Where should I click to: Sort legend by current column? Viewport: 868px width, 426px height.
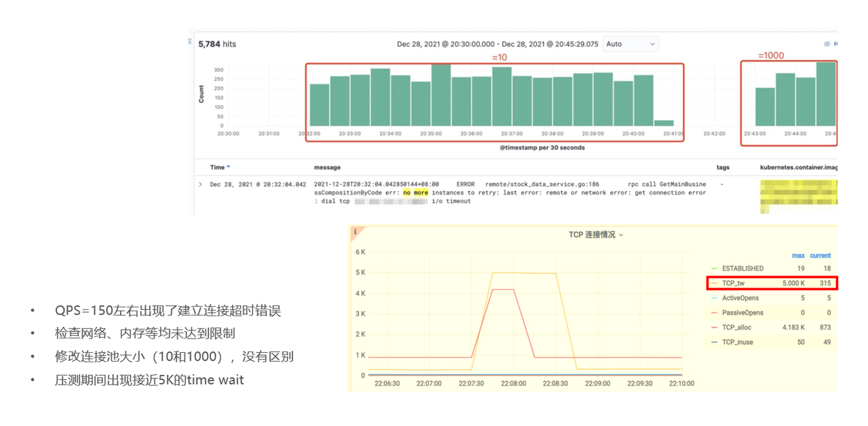coord(820,256)
